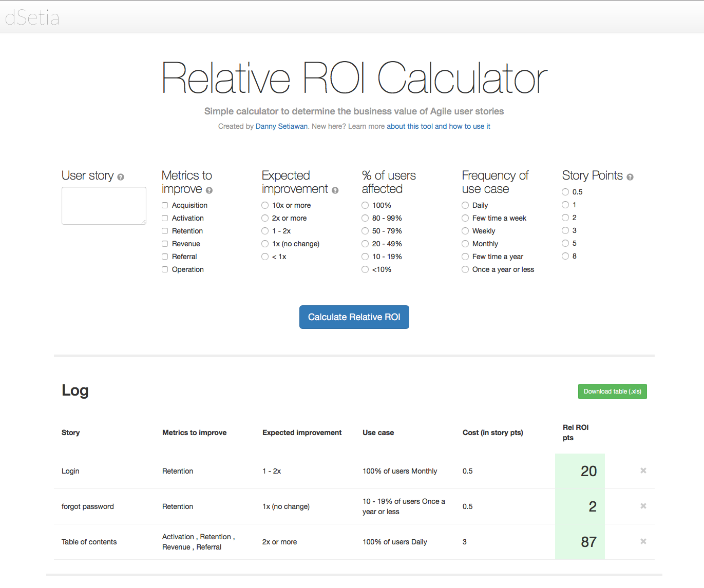Click the Story column header

71,433
